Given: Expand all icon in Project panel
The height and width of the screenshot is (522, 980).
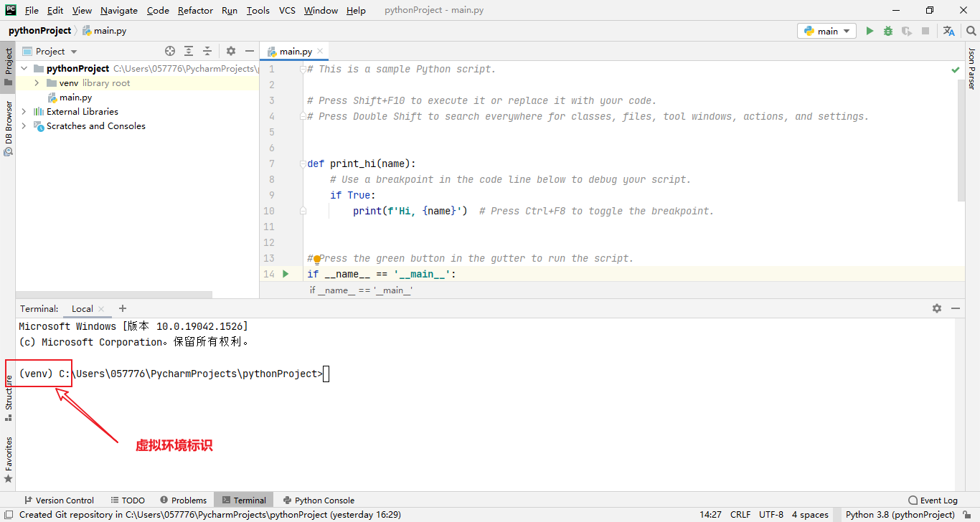Looking at the screenshot, I should tap(189, 51).
